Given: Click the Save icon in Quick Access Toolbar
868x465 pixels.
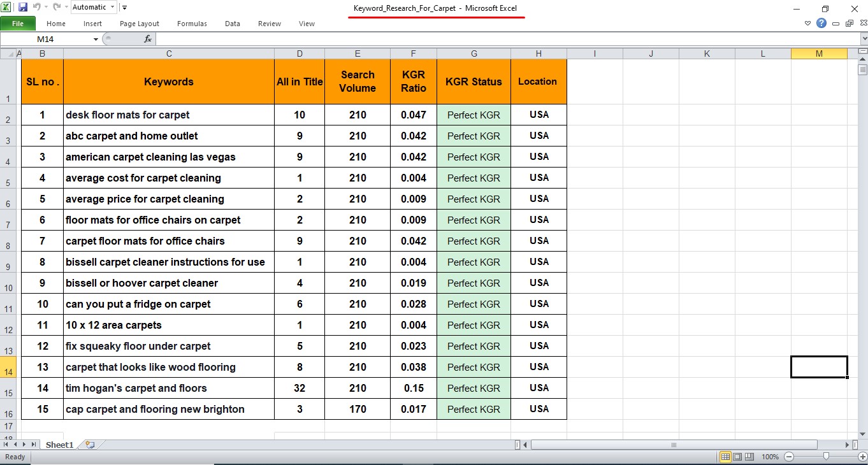Looking at the screenshot, I should point(23,8).
